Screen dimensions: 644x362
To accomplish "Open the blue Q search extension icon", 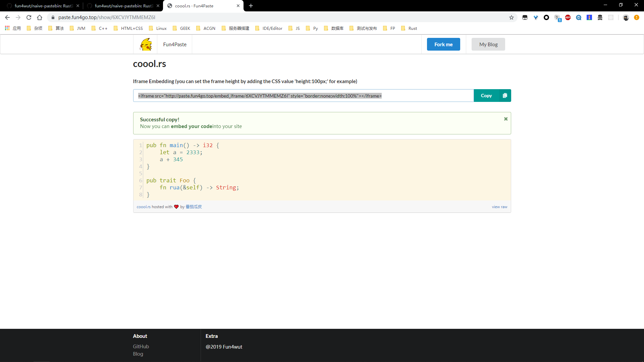I will pyautogui.click(x=579, y=17).
